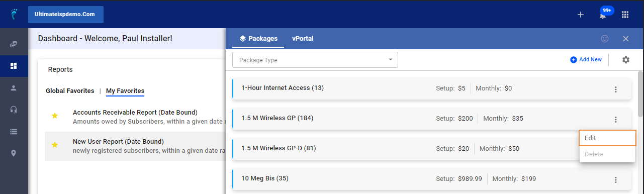Click the plus icon in top bar
The image size is (644, 194).
[x=581, y=15]
